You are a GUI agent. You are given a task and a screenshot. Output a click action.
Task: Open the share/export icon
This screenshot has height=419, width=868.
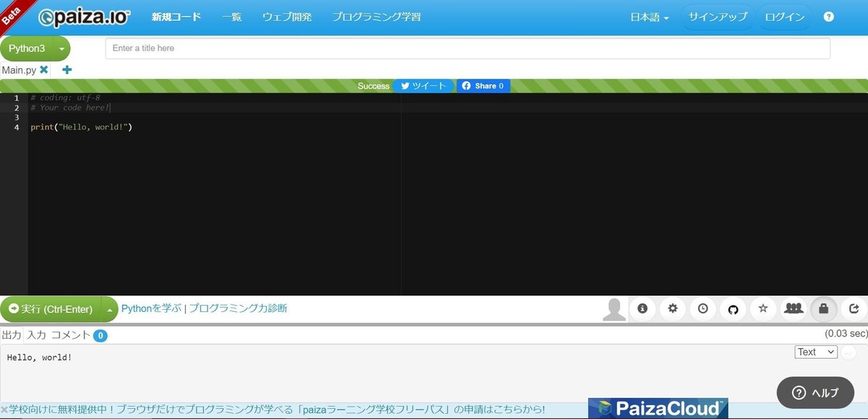pyautogui.click(x=854, y=308)
